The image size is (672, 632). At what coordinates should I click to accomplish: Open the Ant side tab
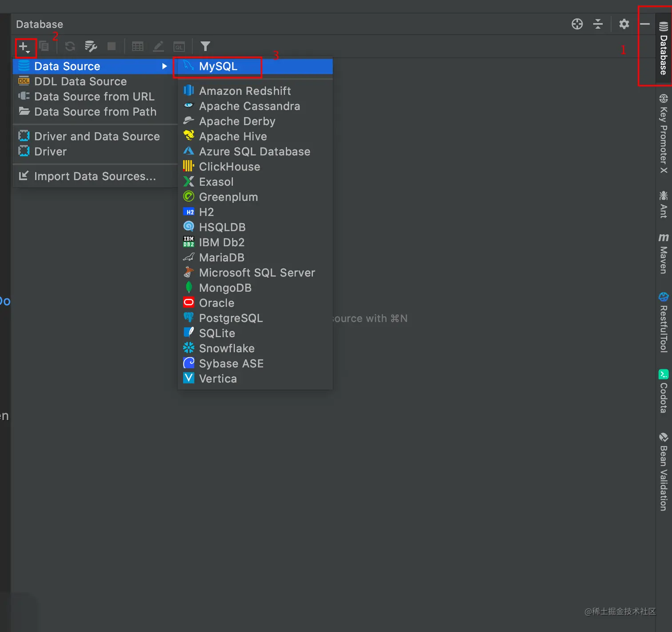point(664,204)
